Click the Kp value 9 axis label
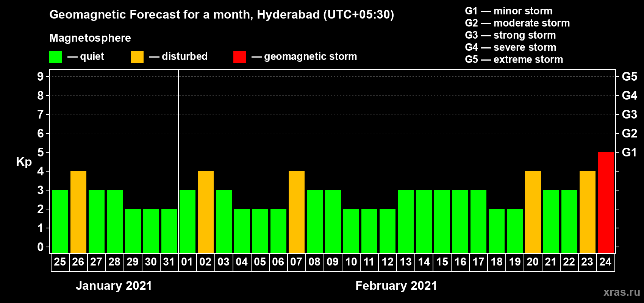This screenshot has width=644, height=303. 41,77
